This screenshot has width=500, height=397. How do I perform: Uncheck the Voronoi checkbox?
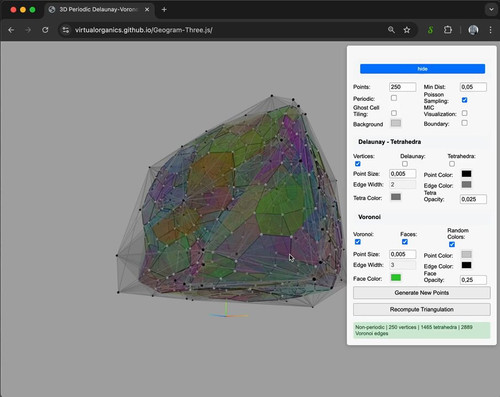(x=358, y=242)
